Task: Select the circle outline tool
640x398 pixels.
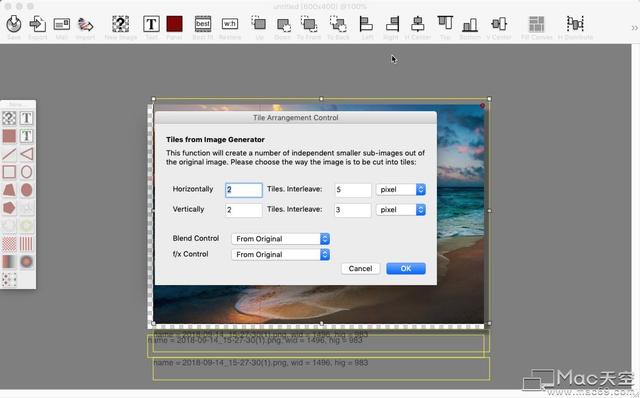Action: click(27, 172)
